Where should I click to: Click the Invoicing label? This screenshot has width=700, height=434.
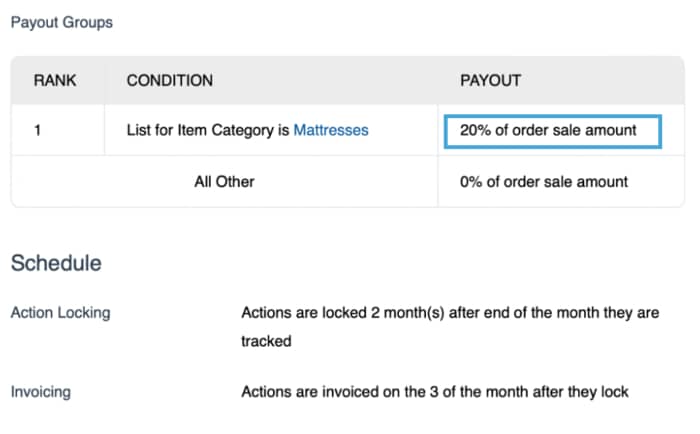point(41,391)
